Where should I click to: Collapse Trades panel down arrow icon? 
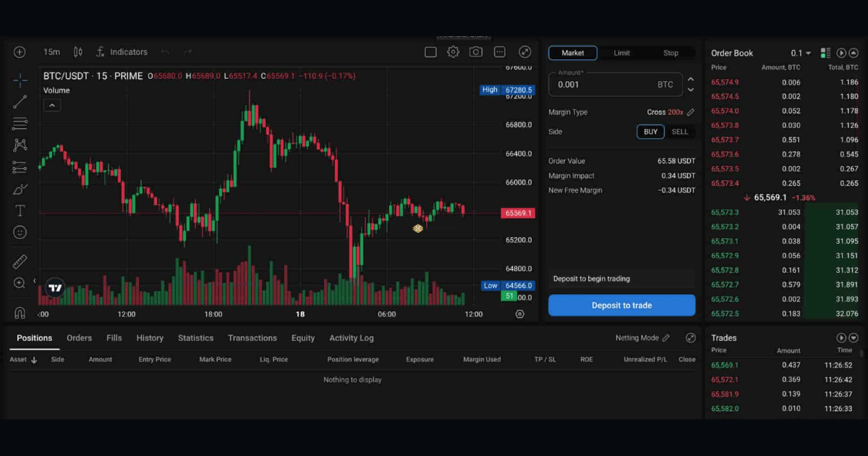coord(854,338)
